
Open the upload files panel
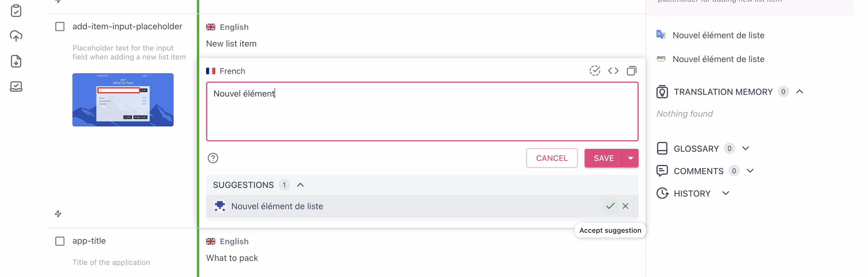(x=16, y=36)
